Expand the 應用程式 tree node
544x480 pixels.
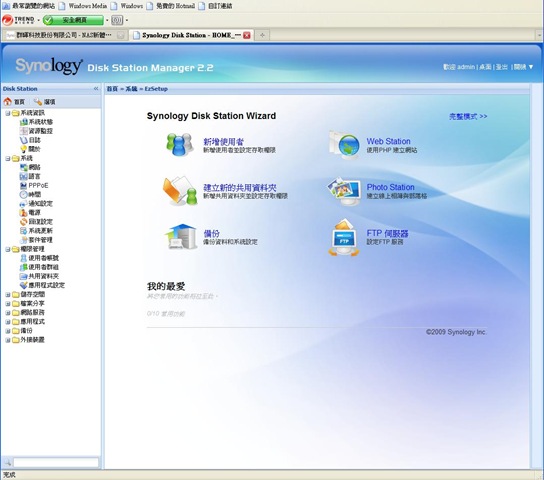point(8,322)
